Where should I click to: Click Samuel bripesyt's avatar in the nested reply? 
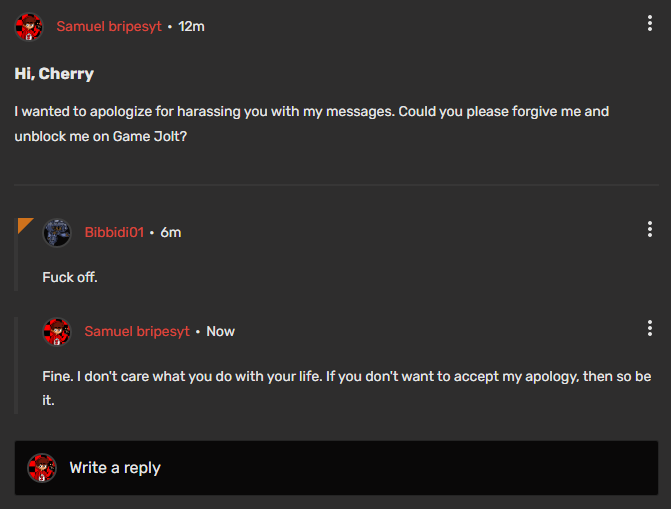pos(57,331)
